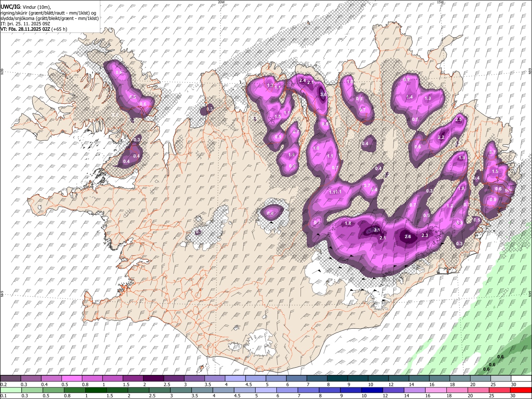
Task: Click the 2.2 snowfall value in the east
Action: (441, 137)
